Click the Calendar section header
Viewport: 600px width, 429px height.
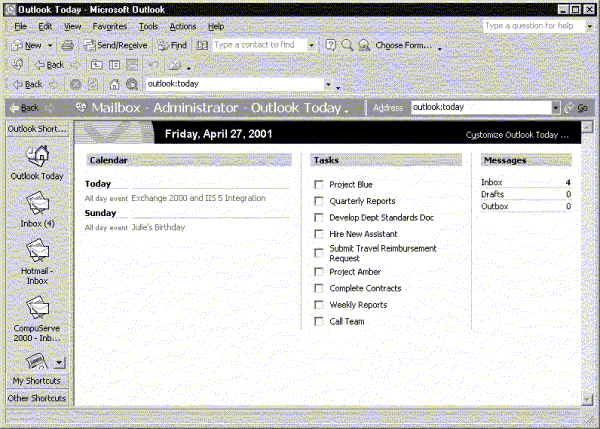[189, 160]
